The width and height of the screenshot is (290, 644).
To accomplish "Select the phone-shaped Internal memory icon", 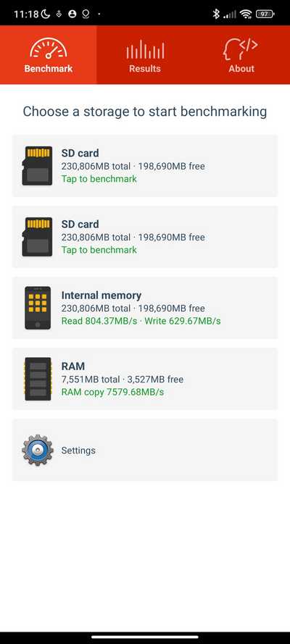I will point(38,308).
